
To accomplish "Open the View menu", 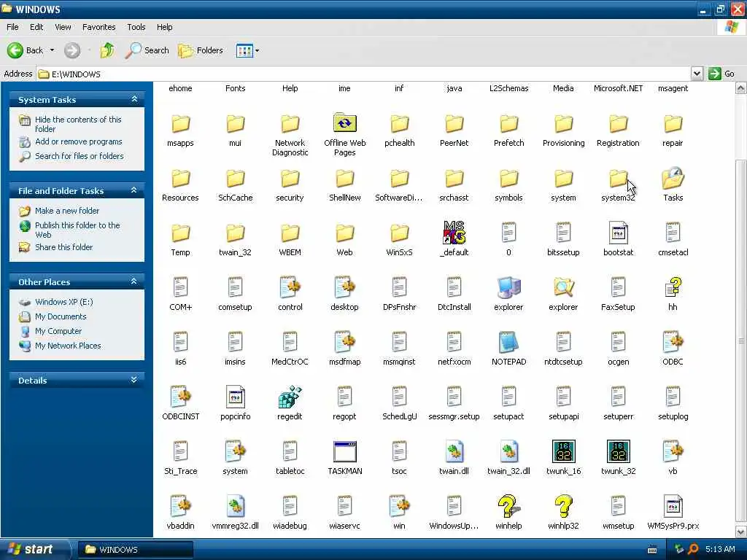I will [x=63, y=27].
